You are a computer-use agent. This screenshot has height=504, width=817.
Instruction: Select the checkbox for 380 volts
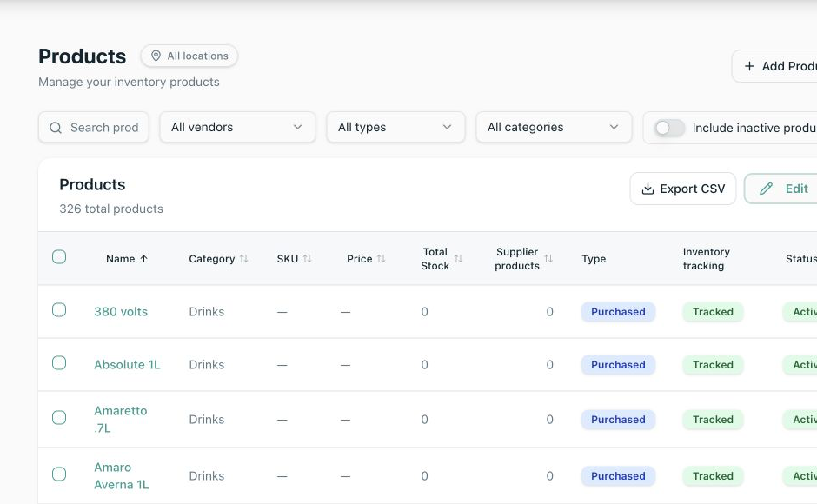pyautogui.click(x=59, y=310)
